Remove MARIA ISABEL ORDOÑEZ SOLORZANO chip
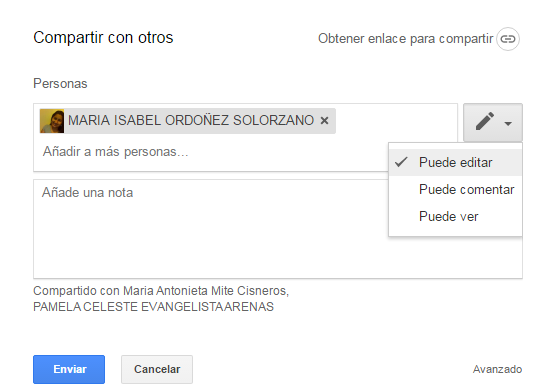This screenshot has height=390, width=540. tap(324, 121)
